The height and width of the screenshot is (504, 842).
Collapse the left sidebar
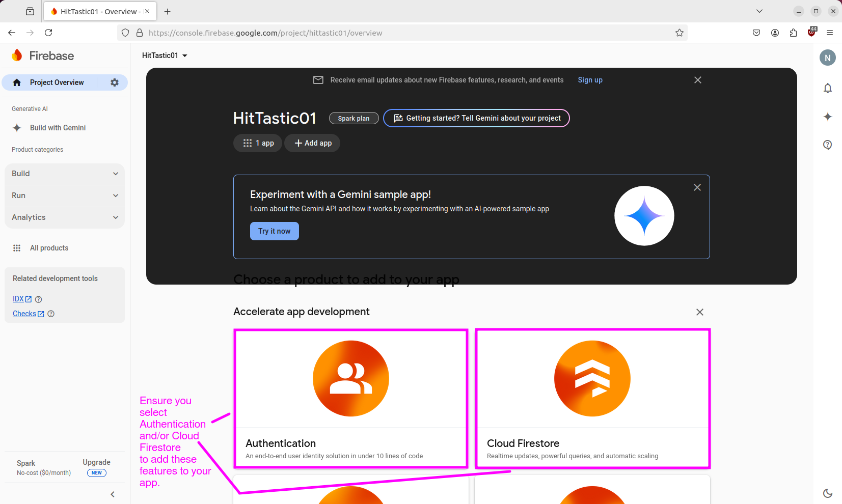coord(112,494)
